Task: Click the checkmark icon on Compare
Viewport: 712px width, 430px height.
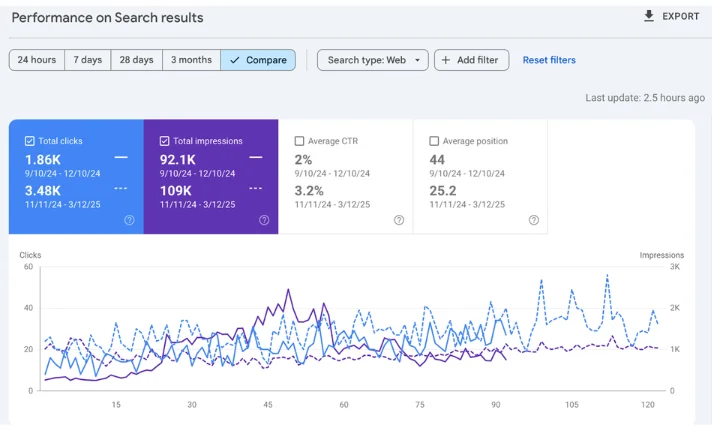Action: point(234,60)
